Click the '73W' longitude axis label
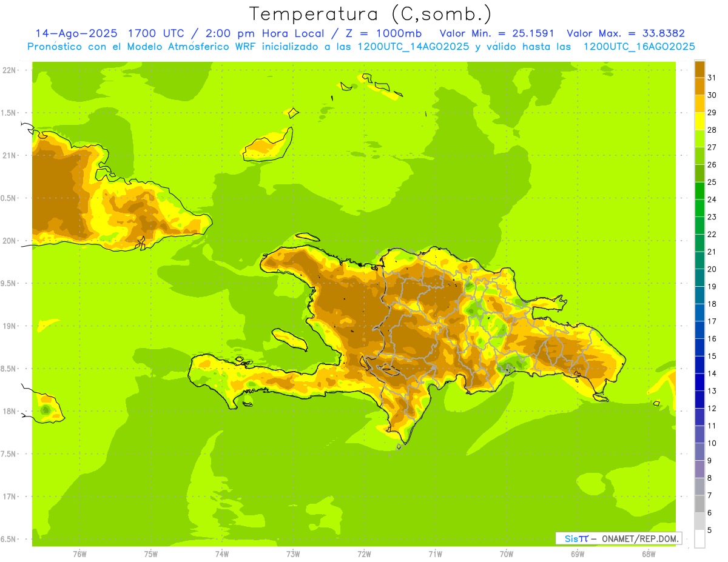 (293, 554)
